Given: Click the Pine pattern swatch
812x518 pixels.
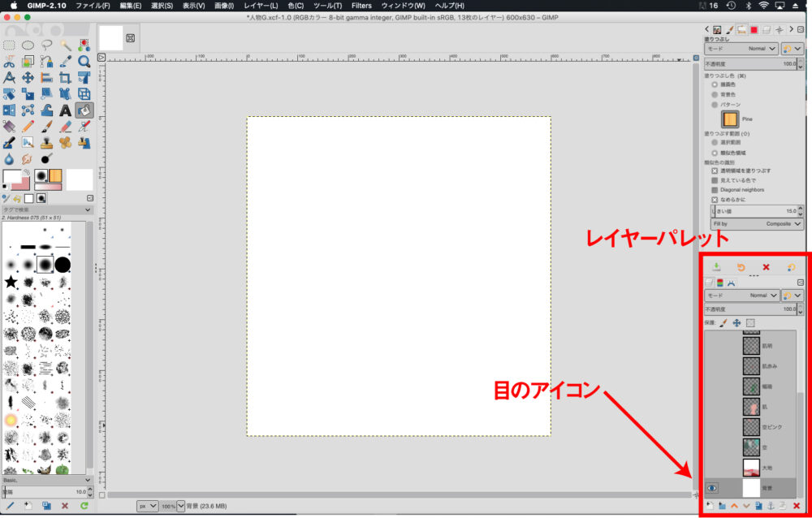Looking at the screenshot, I should 729,119.
